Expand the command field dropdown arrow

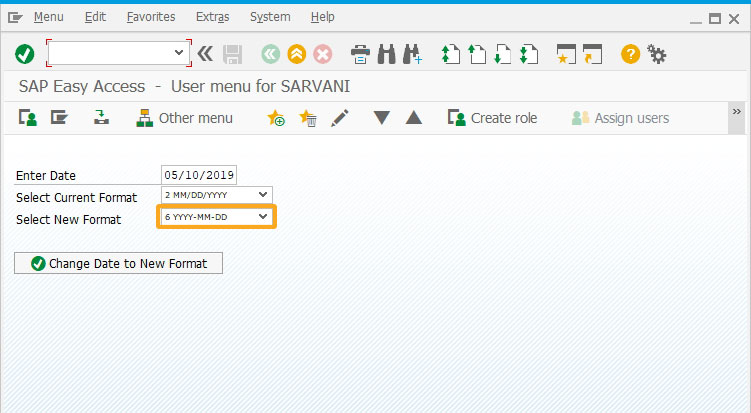point(179,52)
